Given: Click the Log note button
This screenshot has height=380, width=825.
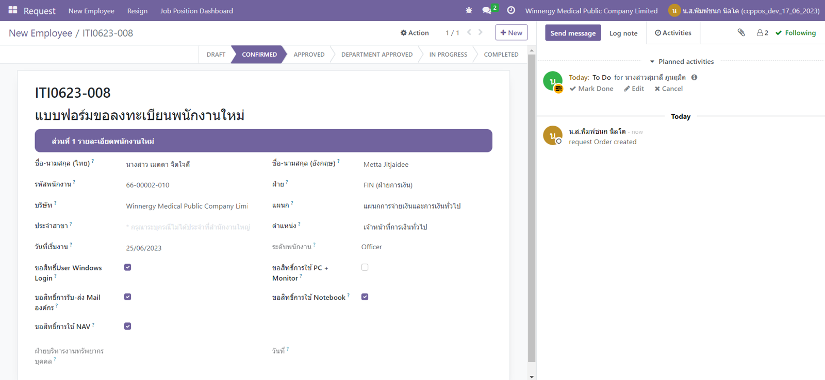Looking at the screenshot, I should pos(623,33).
